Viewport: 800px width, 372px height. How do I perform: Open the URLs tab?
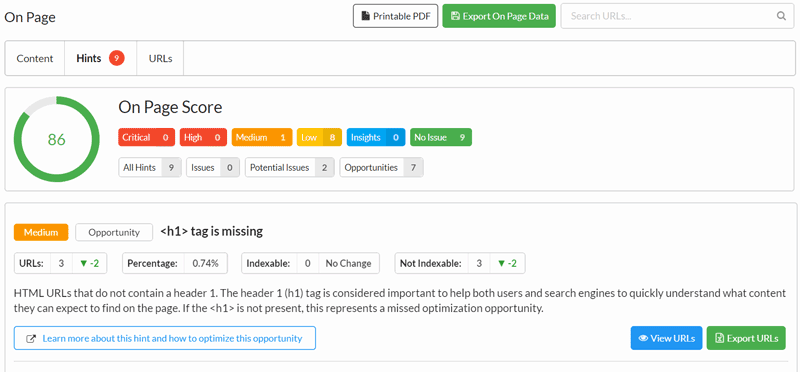click(160, 58)
